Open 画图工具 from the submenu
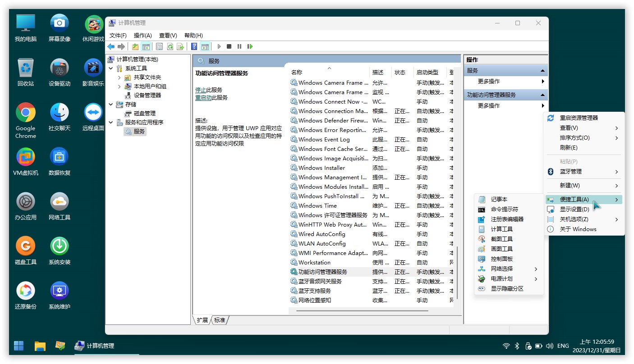634x364 pixels. pos(509,249)
